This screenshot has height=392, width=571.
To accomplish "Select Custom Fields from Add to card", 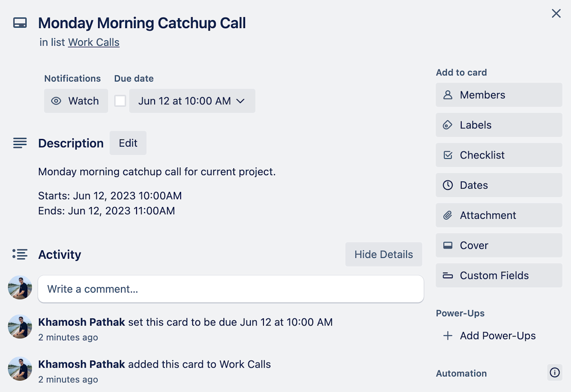I will [x=498, y=275].
